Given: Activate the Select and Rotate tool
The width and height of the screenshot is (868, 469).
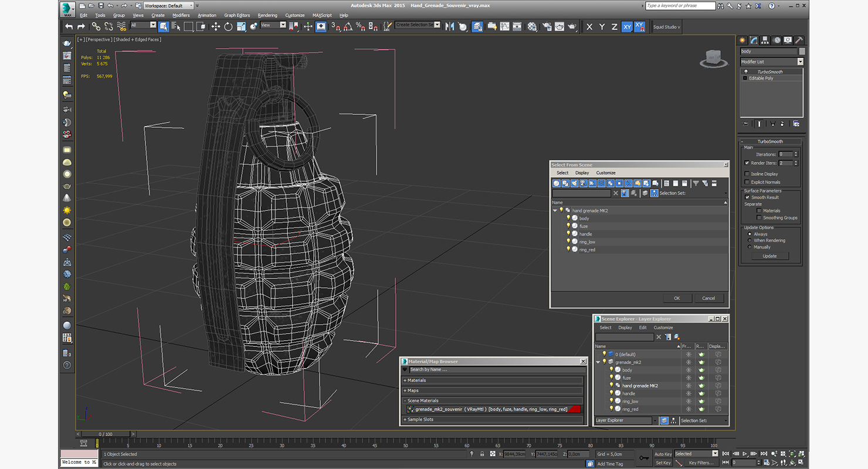Looking at the screenshot, I should coord(228,26).
